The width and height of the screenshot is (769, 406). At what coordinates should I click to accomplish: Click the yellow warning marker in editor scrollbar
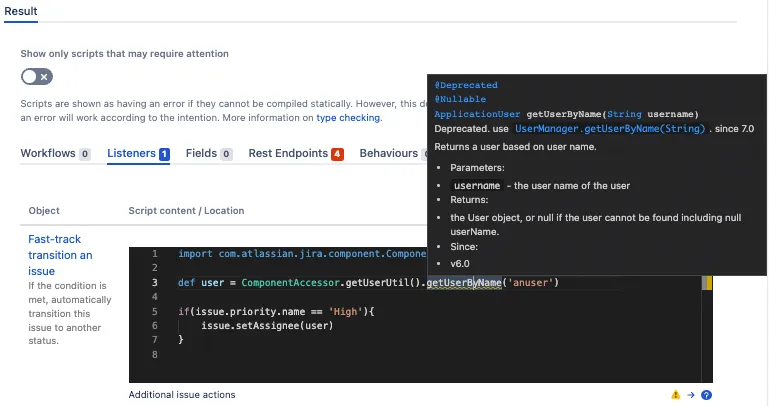707,282
